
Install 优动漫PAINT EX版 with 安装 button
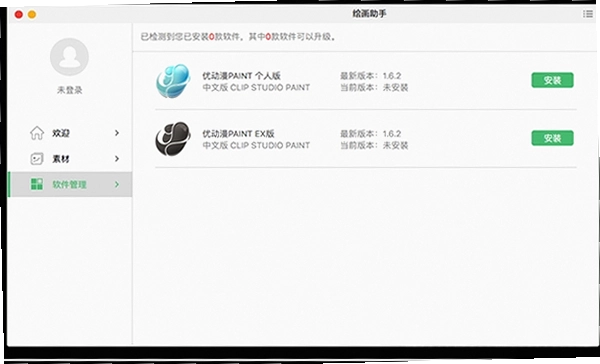(552, 138)
